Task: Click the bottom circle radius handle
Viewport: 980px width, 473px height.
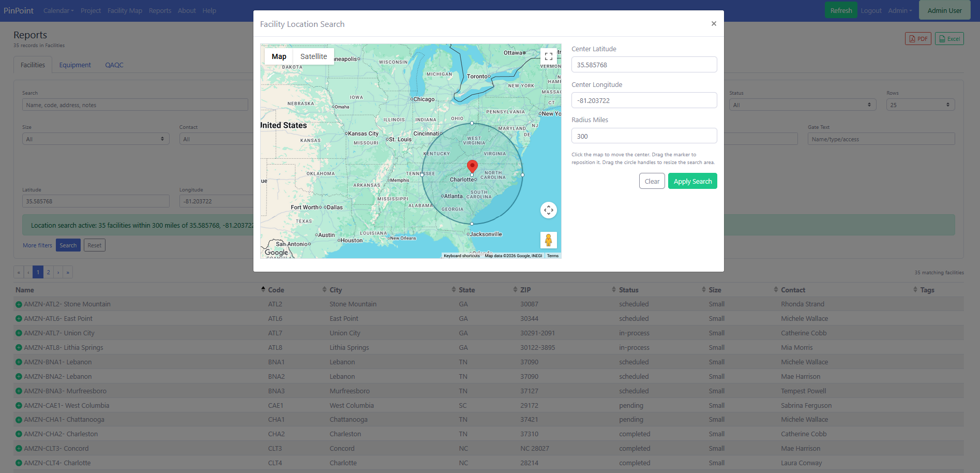Action: tap(472, 224)
